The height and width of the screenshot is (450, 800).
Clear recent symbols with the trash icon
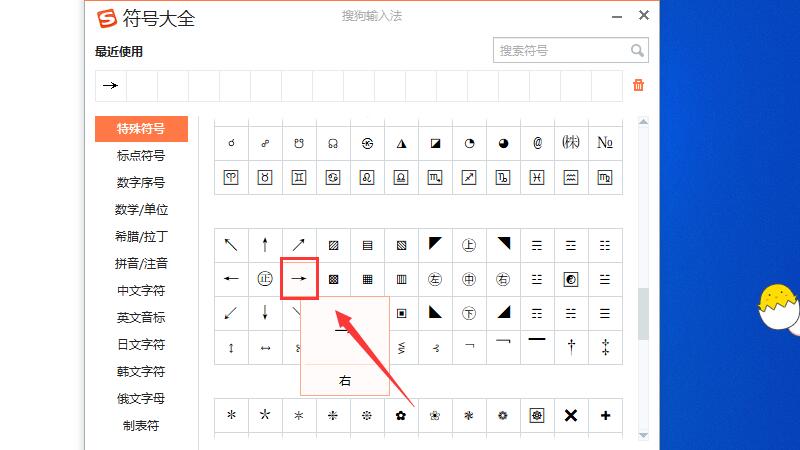639,85
